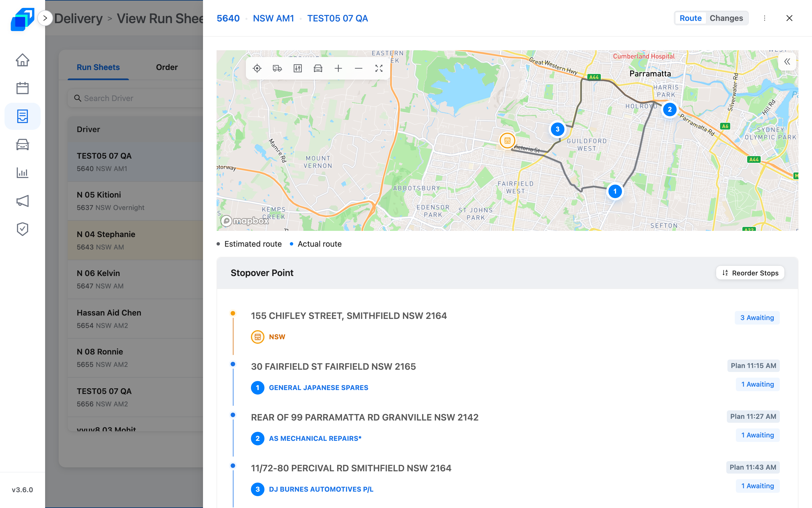Open the Calendar section in the sidebar
This screenshot has width=812, height=508.
tap(23, 88)
